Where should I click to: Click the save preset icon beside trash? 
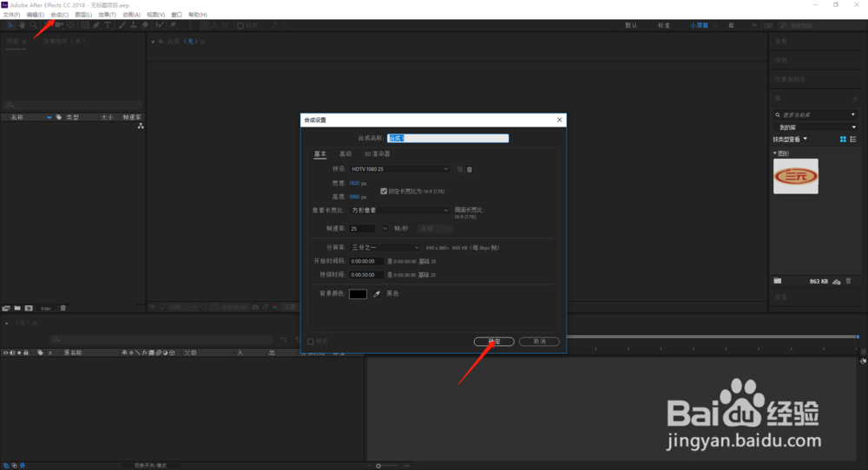click(x=459, y=170)
